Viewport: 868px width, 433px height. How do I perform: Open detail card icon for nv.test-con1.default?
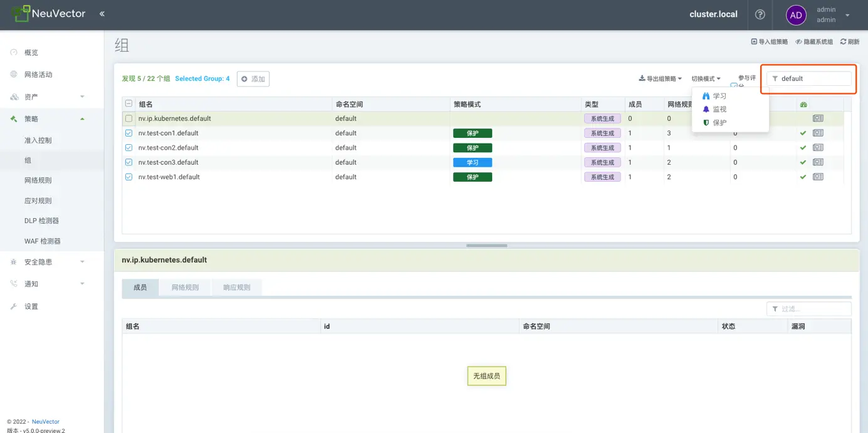coord(818,133)
